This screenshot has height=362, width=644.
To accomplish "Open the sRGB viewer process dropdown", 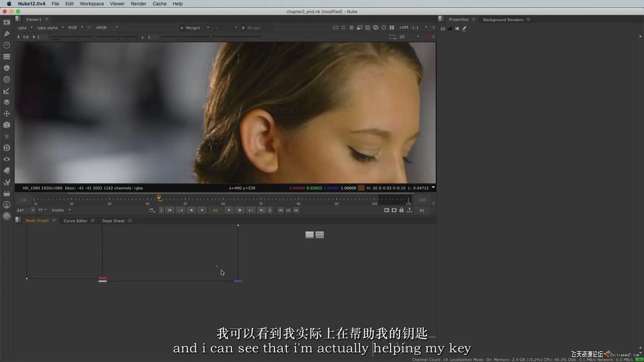I will click(x=107, y=27).
